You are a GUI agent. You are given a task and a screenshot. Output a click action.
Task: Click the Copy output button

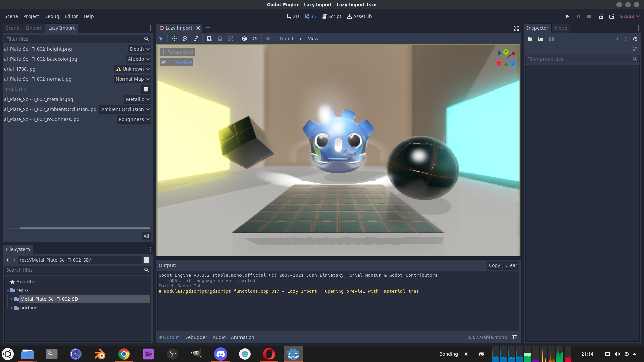[x=494, y=265]
